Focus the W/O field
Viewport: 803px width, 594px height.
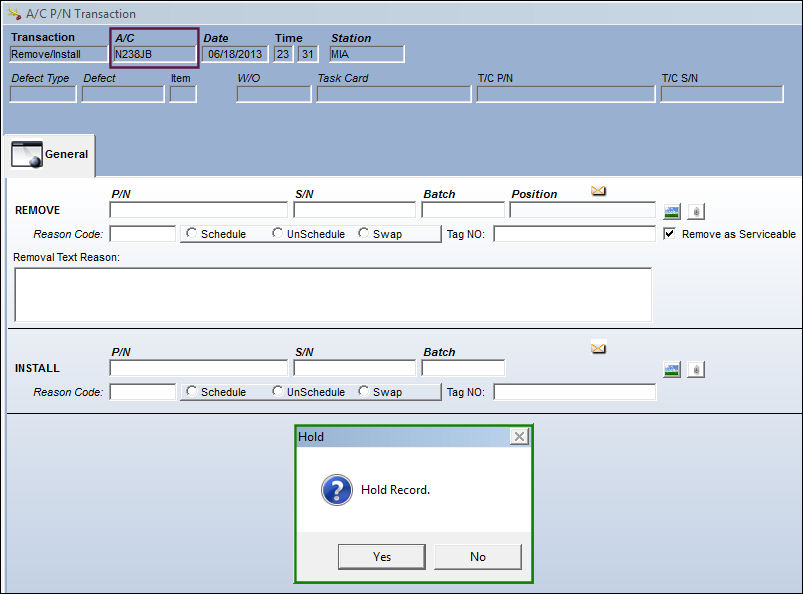pyautogui.click(x=274, y=94)
